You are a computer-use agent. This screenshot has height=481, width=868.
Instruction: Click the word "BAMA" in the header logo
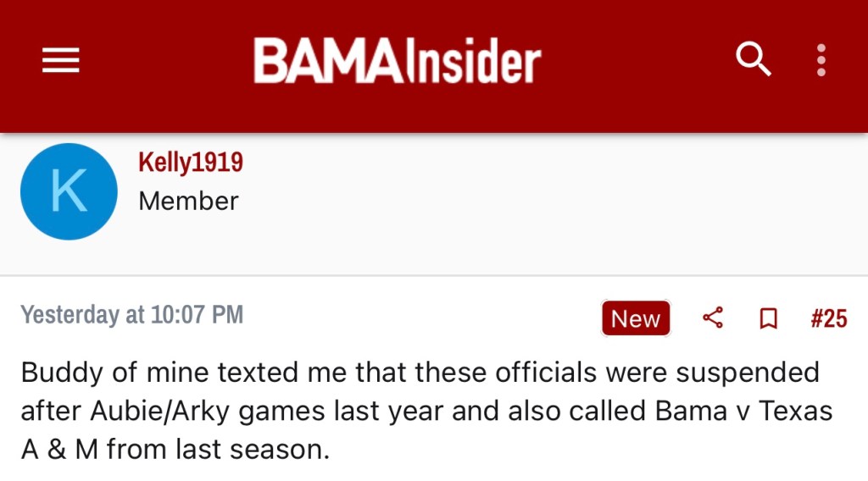(x=326, y=61)
